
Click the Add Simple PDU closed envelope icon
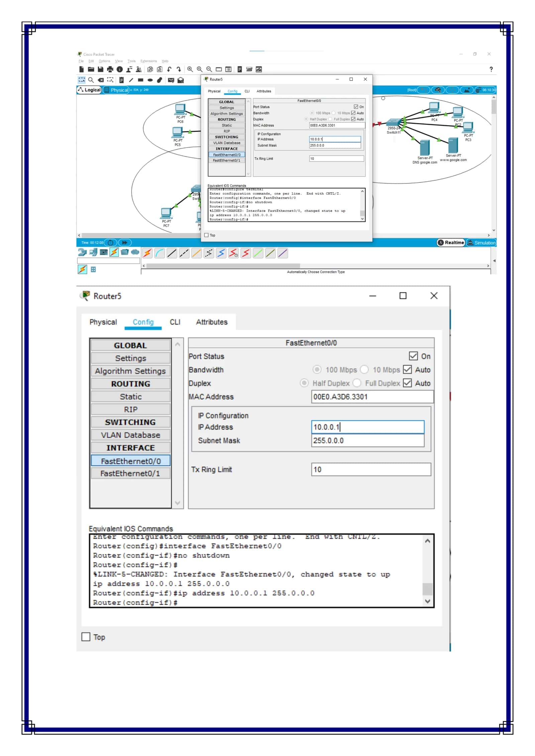click(x=171, y=80)
